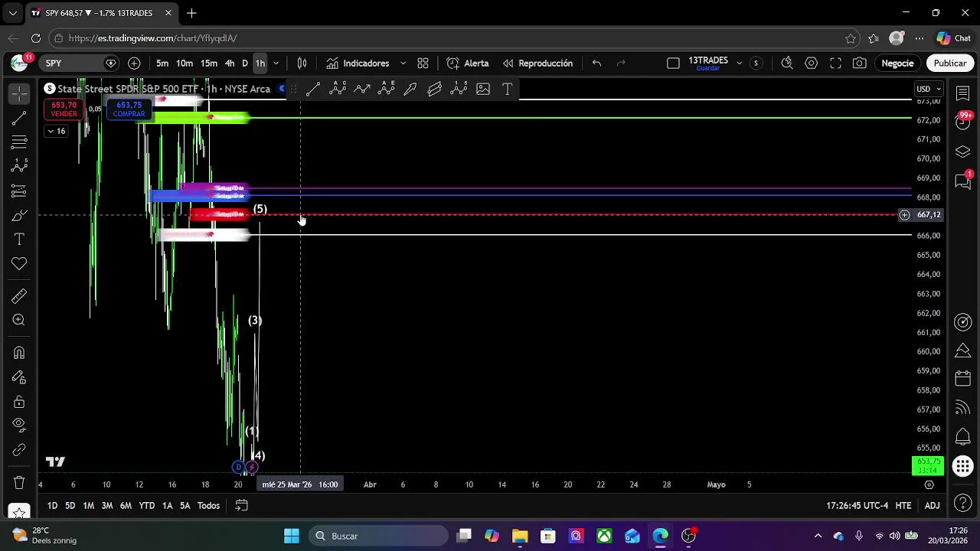Screen dimensions: 980x551
Task: Click the Indicadores button
Action: 358,64
